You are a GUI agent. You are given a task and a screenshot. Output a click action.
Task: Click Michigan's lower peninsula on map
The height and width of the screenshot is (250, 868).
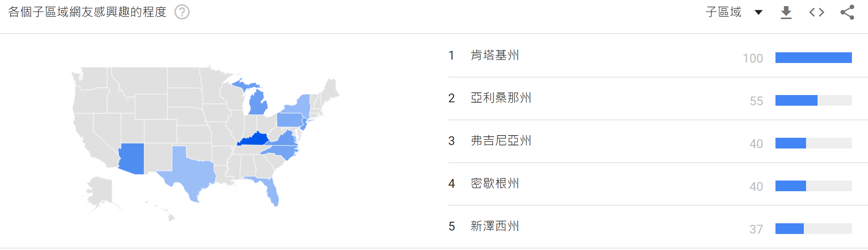[257, 103]
